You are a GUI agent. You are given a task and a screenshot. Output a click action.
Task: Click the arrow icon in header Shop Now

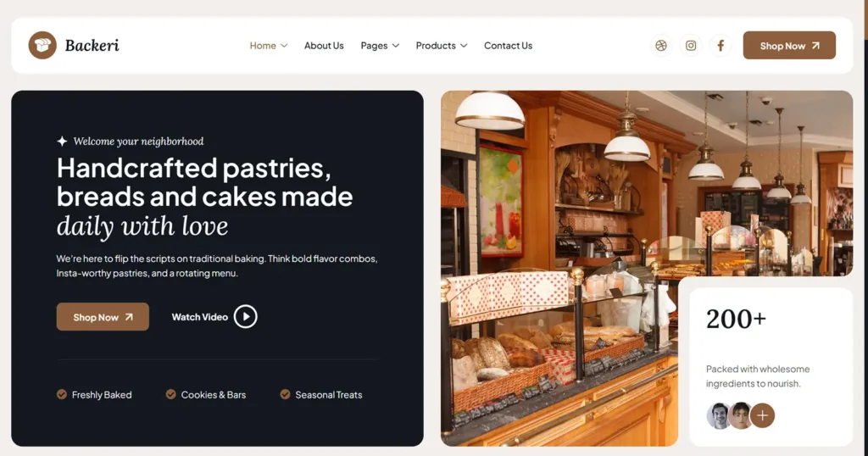[x=815, y=46]
